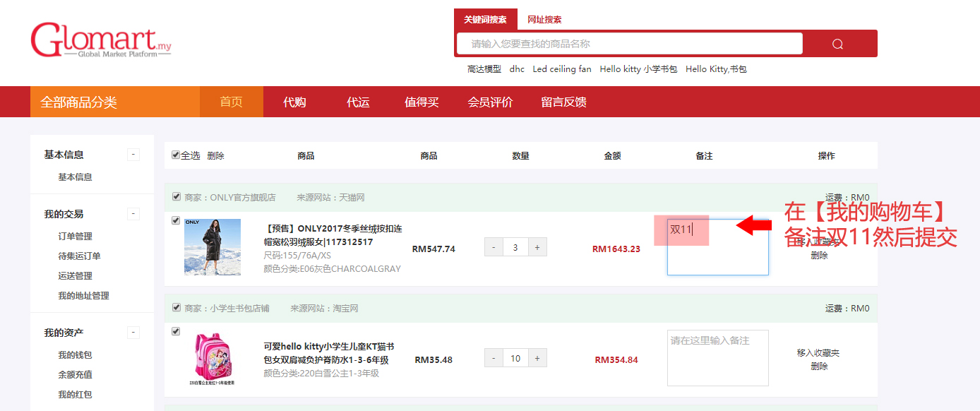This screenshot has height=411, width=980.
Task: Open the 可爱hello kitty书包 product title
Action: click(328, 353)
